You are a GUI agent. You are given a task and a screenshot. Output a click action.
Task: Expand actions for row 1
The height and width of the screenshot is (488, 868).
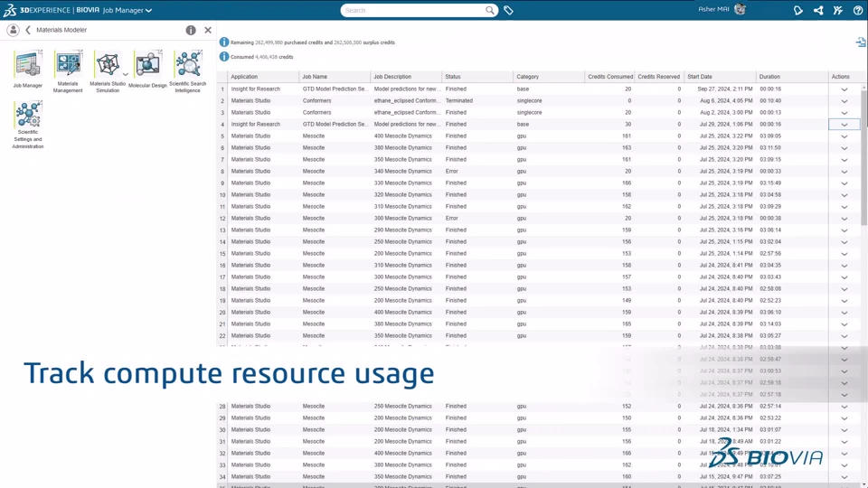844,89
